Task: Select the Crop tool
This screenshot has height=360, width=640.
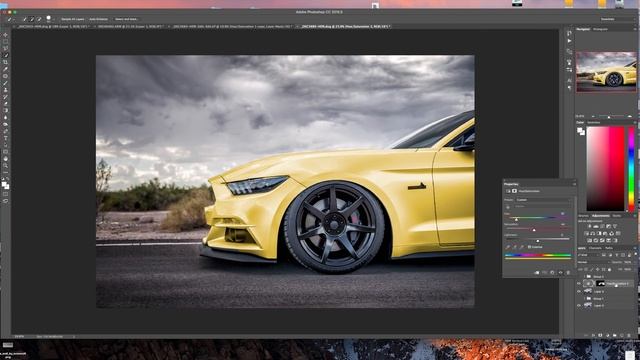Action: [x=5, y=62]
